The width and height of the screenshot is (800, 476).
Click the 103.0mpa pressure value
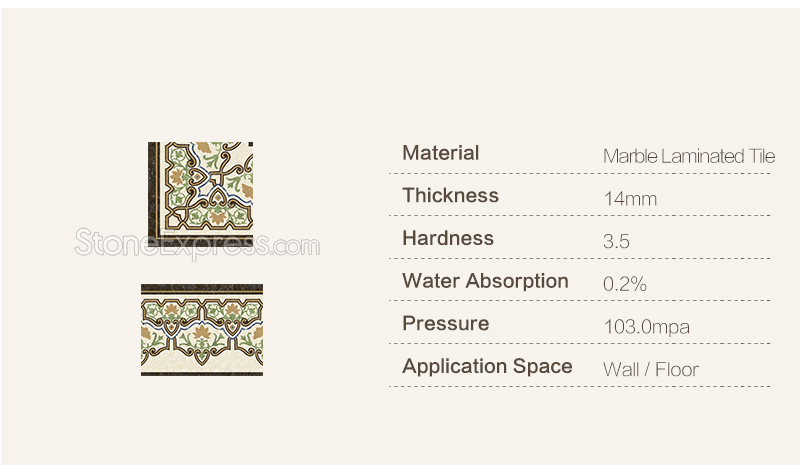coord(646,327)
